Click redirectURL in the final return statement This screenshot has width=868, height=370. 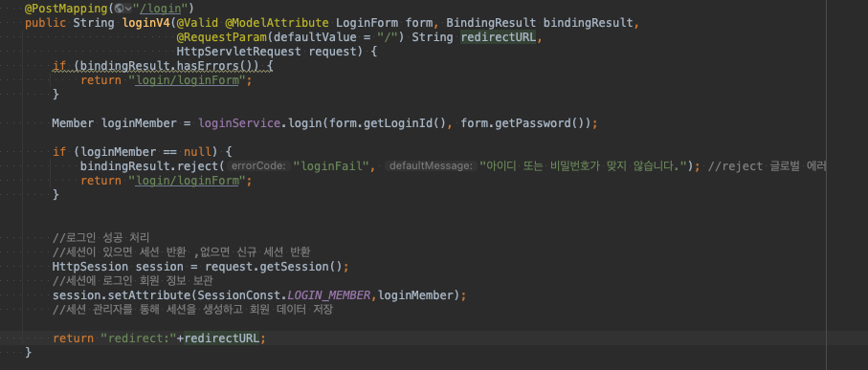[x=221, y=337]
